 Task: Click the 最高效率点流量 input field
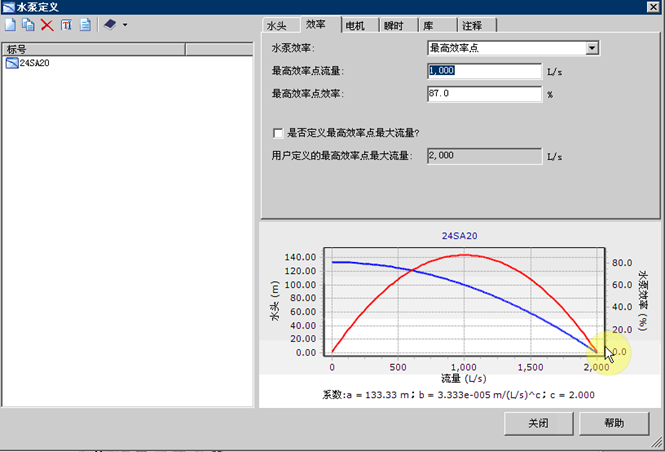tap(484, 71)
